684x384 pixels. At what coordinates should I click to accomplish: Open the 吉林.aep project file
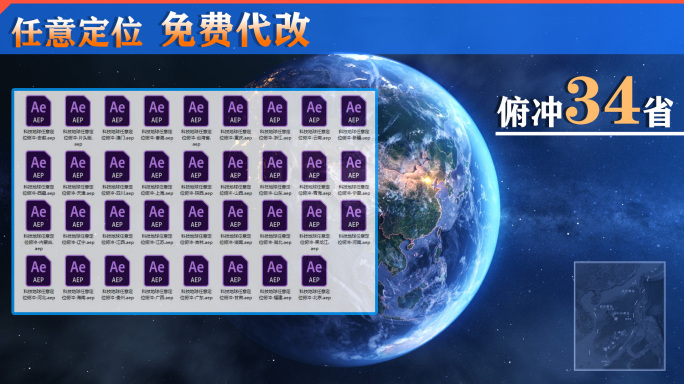pos(196,216)
